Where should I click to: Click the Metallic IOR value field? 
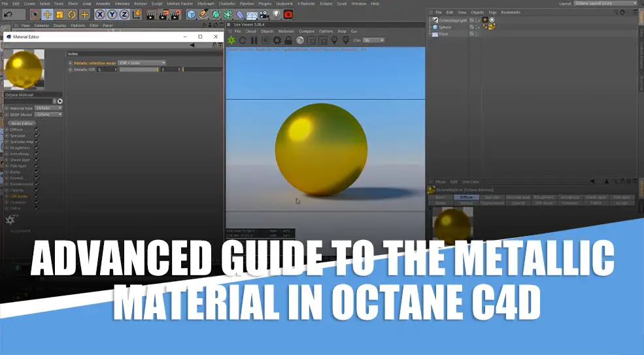tap(107, 69)
